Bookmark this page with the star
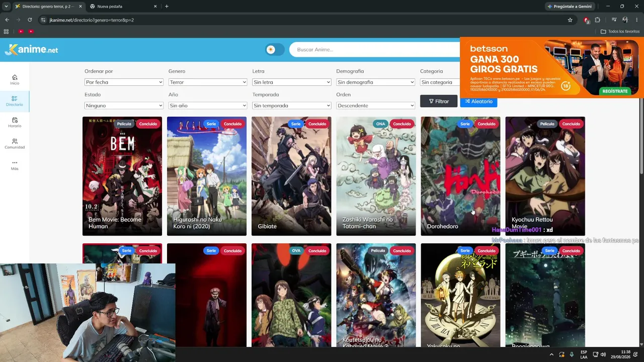644x362 pixels. click(570, 20)
